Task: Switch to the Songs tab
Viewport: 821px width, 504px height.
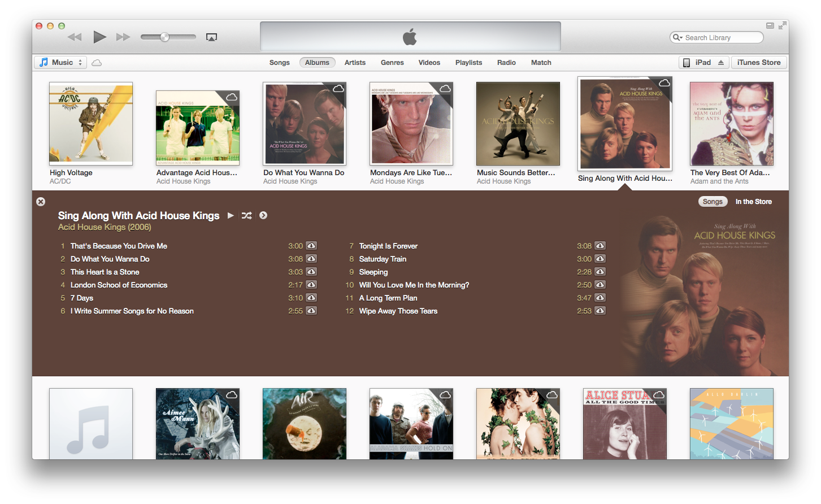Action: click(279, 63)
